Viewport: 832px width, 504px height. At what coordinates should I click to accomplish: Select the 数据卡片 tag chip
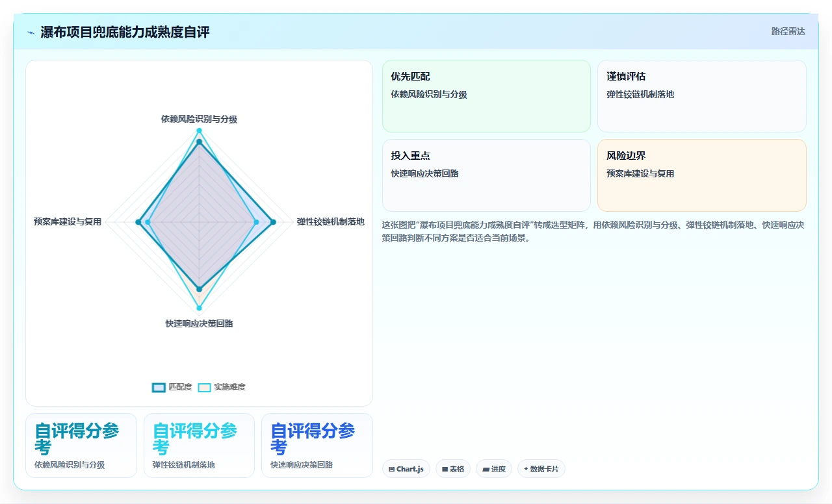pos(541,469)
